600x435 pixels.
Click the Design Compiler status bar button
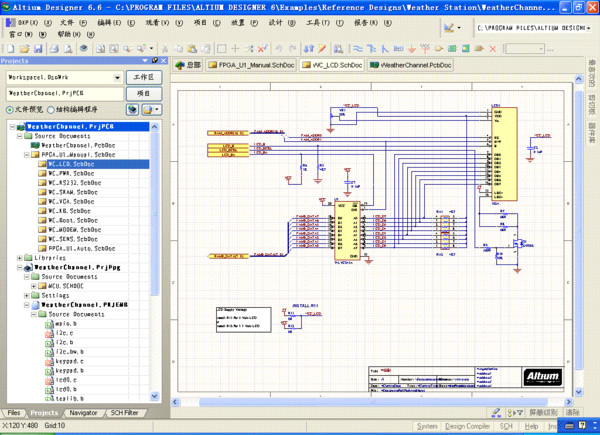tap(468, 426)
